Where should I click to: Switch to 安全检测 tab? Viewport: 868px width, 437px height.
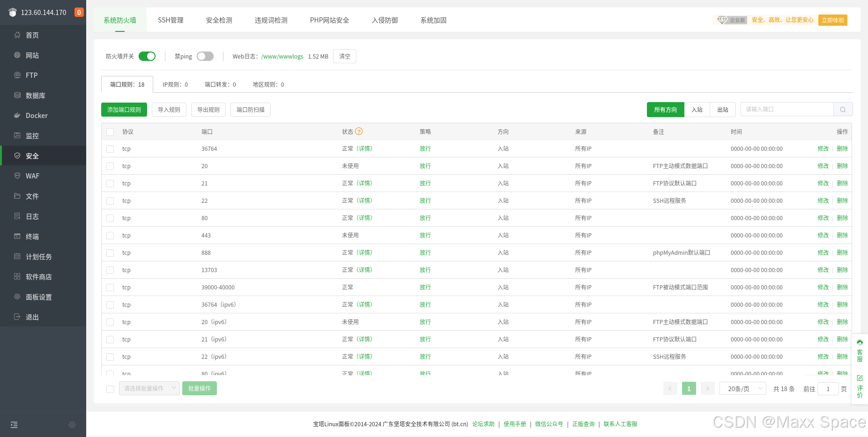[x=219, y=20]
